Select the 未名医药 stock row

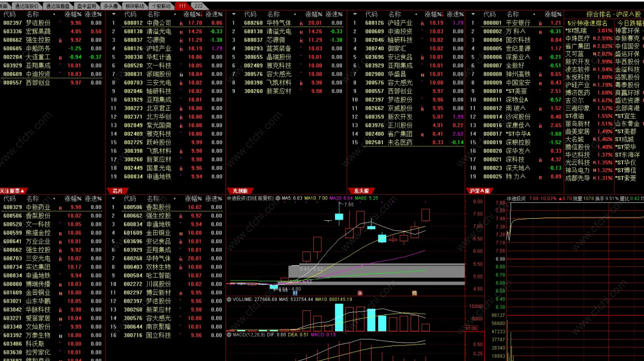tap(407, 142)
